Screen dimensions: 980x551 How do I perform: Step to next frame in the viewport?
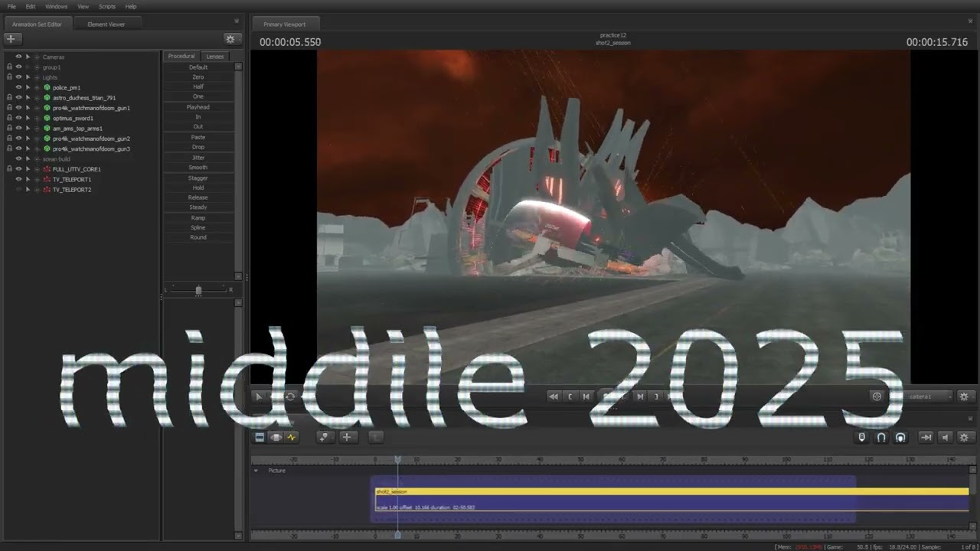pyautogui.click(x=640, y=396)
